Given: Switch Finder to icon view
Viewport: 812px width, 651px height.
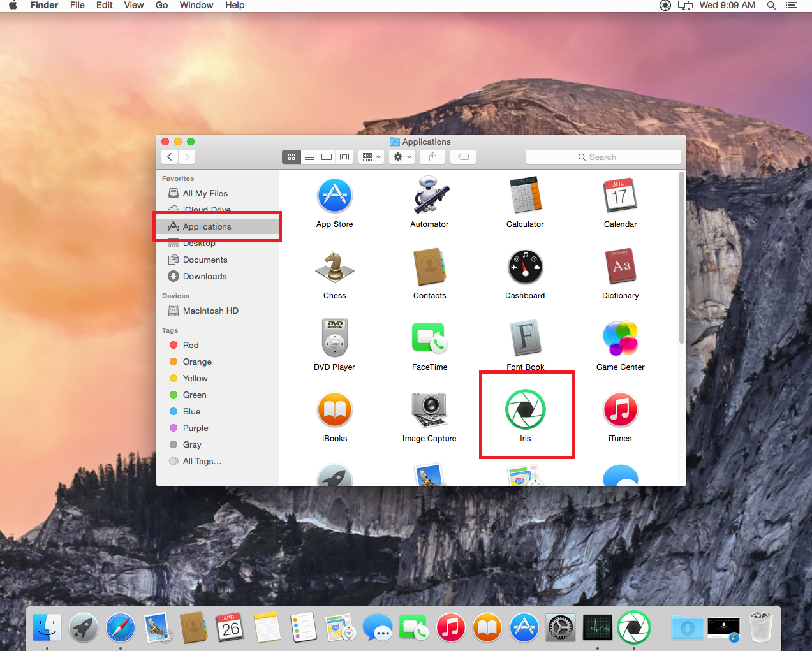Looking at the screenshot, I should (292, 157).
